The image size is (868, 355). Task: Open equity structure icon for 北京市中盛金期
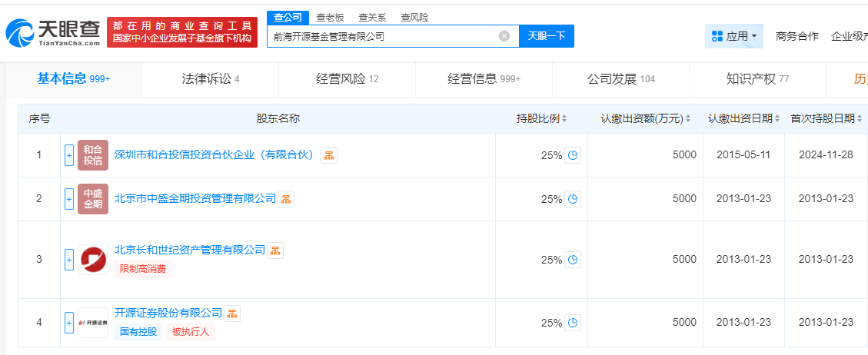286,199
